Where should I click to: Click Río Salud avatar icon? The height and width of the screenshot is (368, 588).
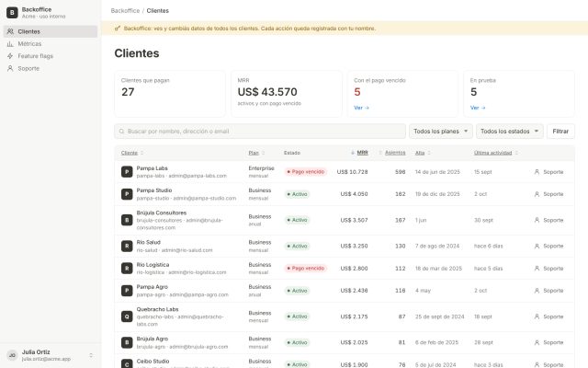127,246
